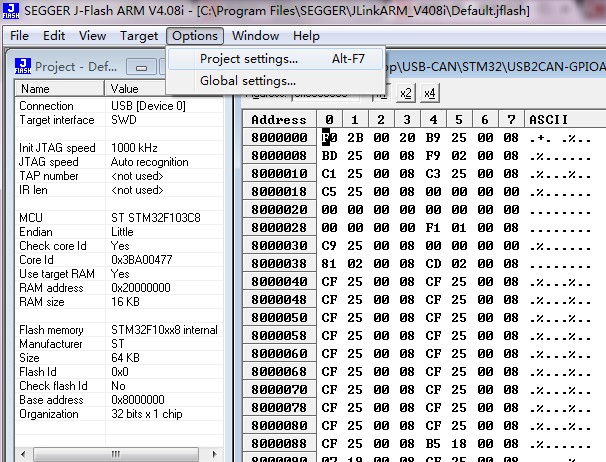The height and width of the screenshot is (462, 606).
Task: Select the Target interface row
Action: [x=119, y=120]
